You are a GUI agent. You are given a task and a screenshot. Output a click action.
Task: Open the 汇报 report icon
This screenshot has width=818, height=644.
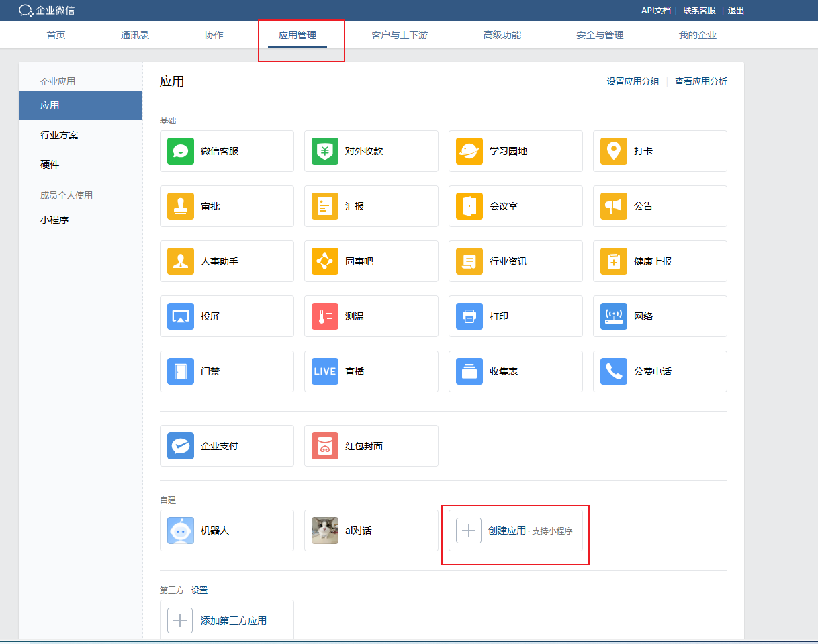(325, 206)
